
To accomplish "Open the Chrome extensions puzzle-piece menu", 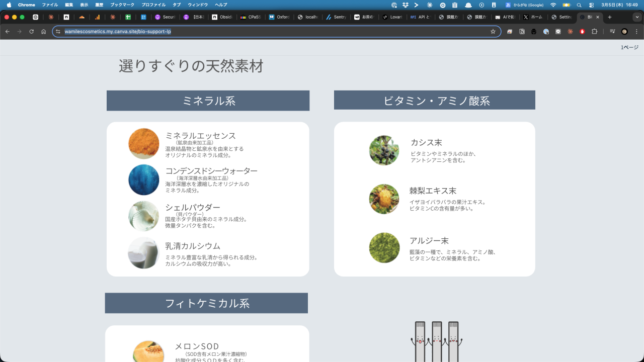I will point(594,31).
